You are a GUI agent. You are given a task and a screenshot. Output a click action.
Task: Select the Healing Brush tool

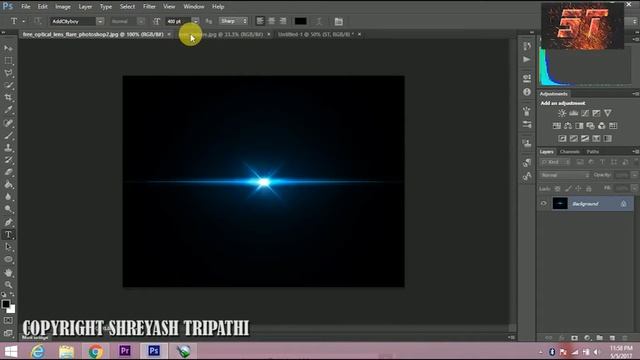[8, 123]
